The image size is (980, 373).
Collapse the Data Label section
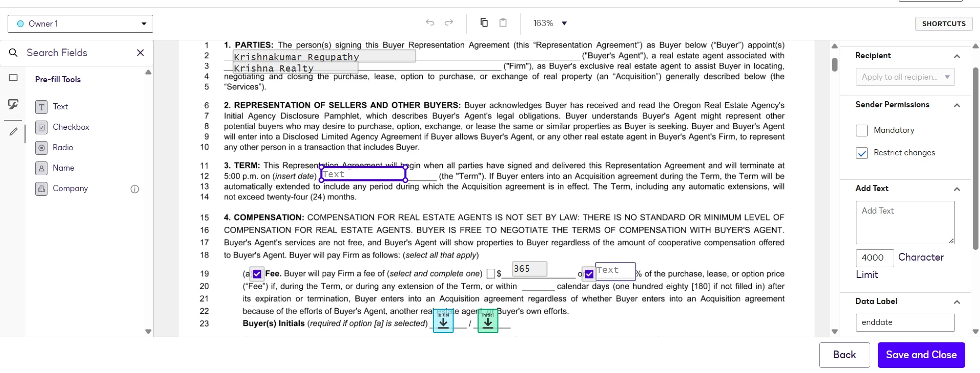(957, 302)
